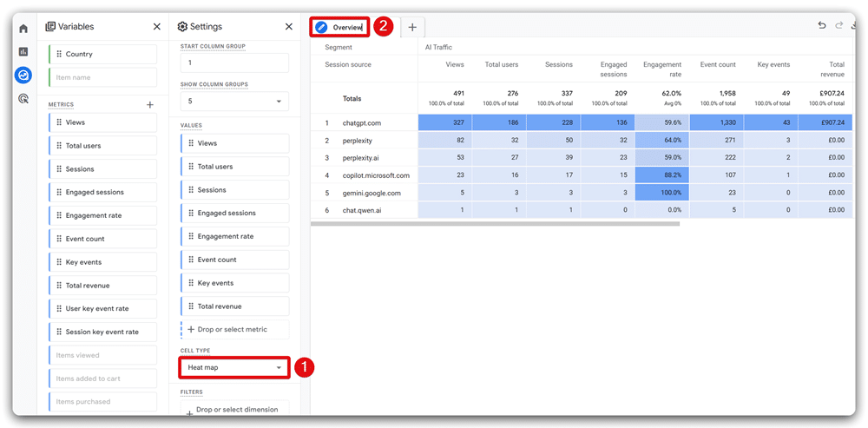868x428 pixels.
Task: Click Engaged sessions chip in Values
Action: [234, 213]
